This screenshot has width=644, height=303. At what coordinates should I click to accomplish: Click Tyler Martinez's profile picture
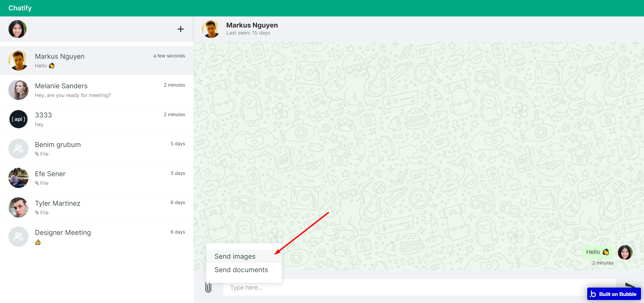pyautogui.click(x=18, y=207)
